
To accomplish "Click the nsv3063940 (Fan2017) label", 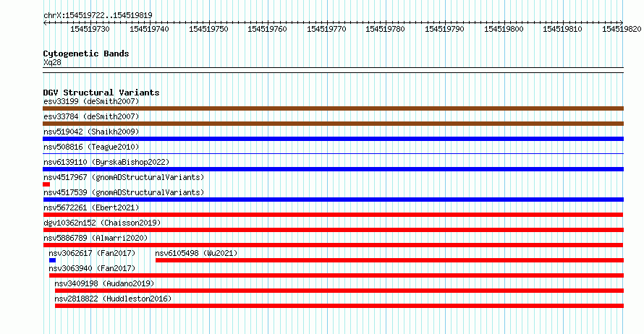I will click(92, 268).
